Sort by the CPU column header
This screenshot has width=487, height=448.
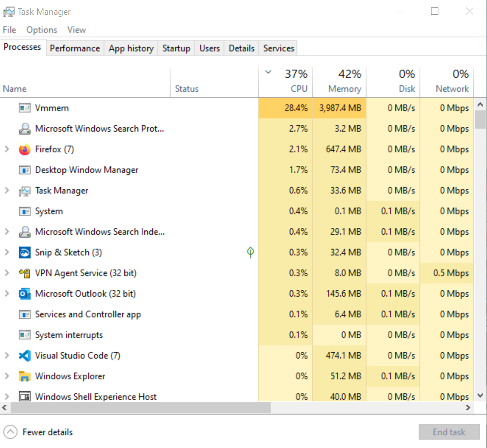285,82
